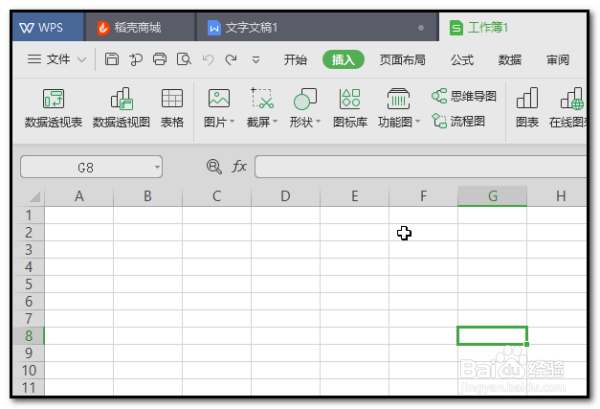Click the Print icon
The height and width of the screenshot is (409, 600).
(160, 59)
